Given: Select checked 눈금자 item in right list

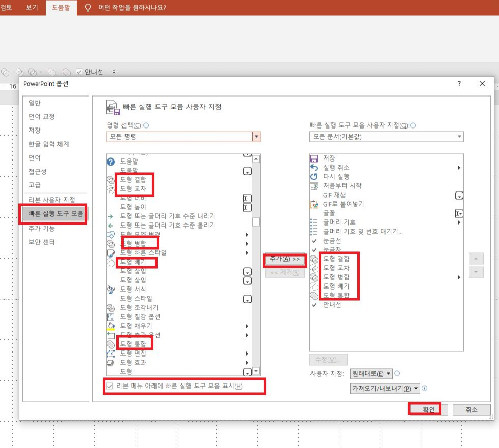Looking at the screenshot, I should click(332, 250).
